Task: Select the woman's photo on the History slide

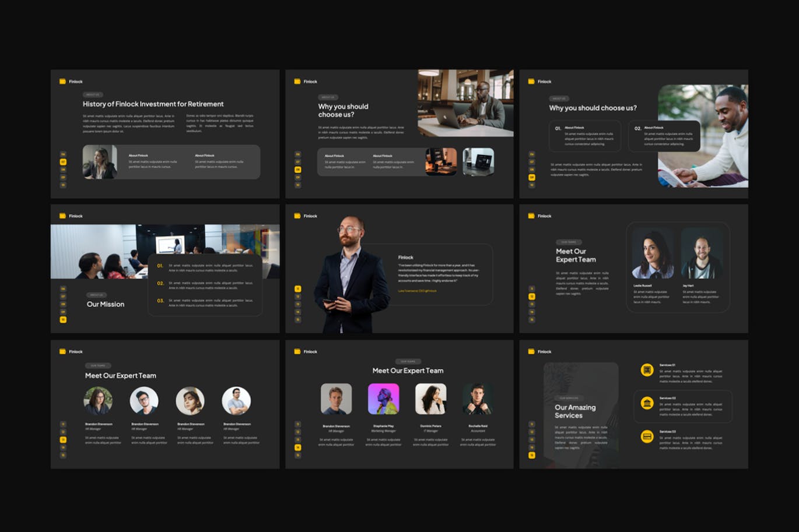Action: coord(100,162)
